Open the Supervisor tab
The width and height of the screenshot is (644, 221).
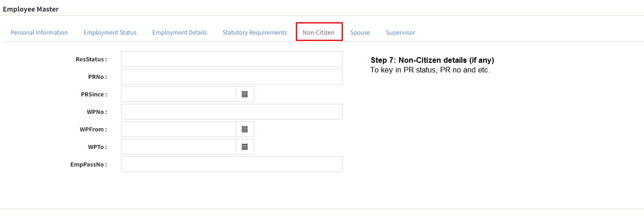(x=400, y=32)
